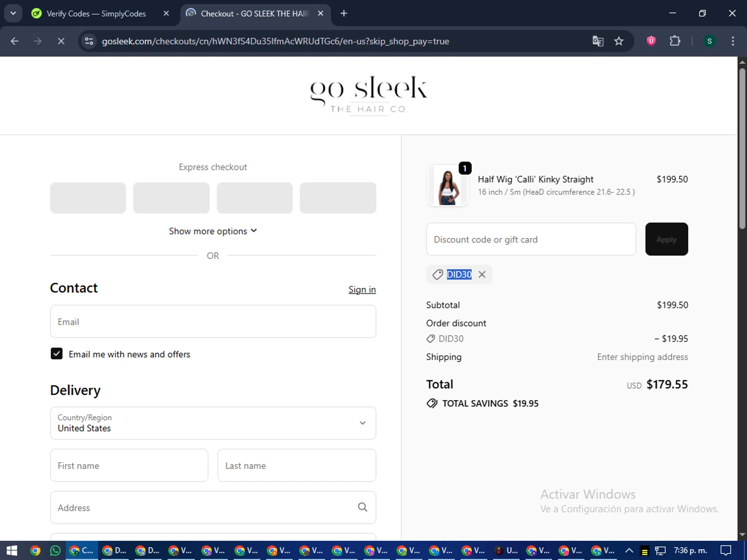Click the highlighted DID30 chip text
This screenshot has width=747, height=560.
click(459, 274)
